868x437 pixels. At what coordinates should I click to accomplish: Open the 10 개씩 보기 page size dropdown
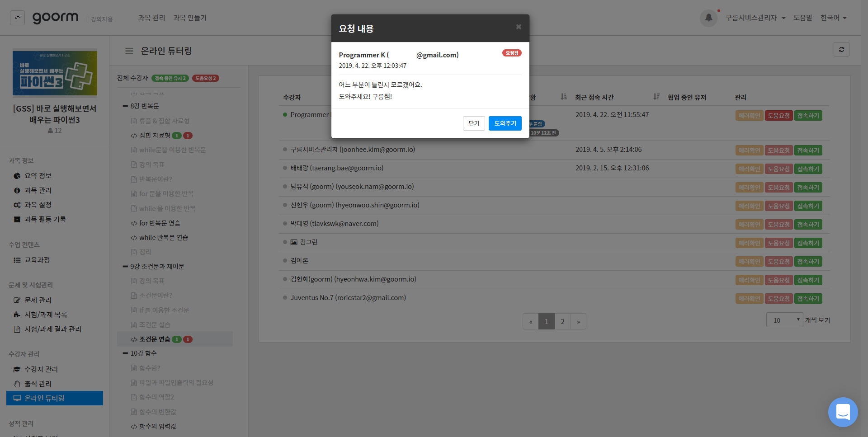pyautogui.click(x=784, y=320)
